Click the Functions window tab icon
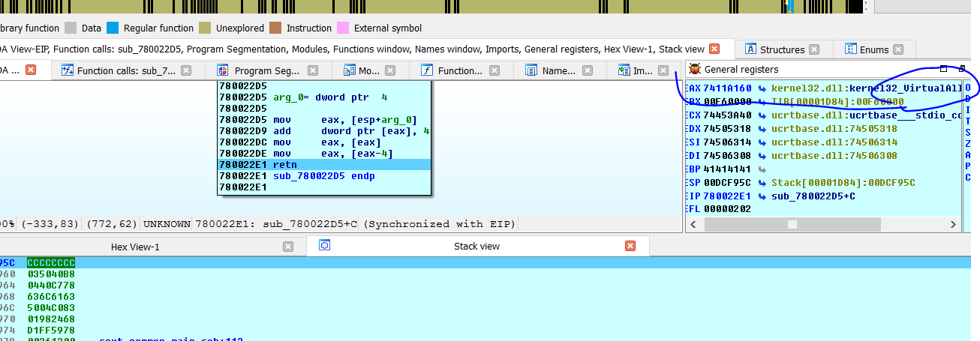Image resolution: width=980 pixels, height=341 pixels. coord(427,70)
